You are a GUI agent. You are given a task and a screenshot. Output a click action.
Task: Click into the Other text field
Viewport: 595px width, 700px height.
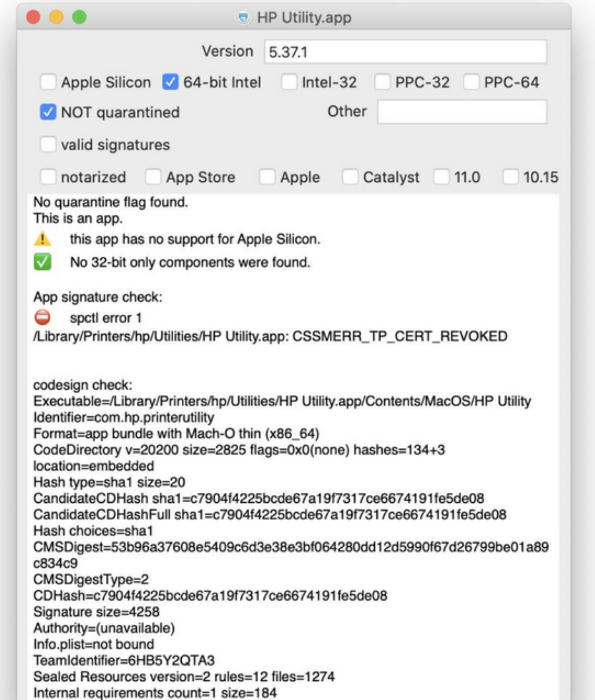(461, 112)
